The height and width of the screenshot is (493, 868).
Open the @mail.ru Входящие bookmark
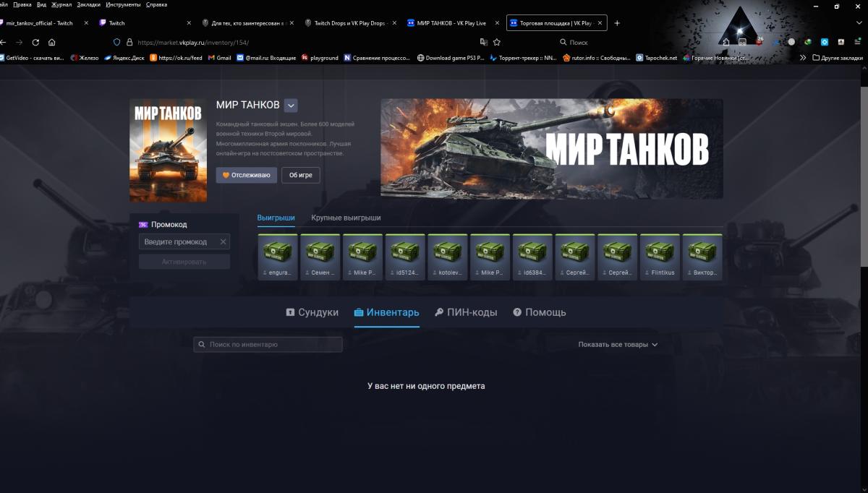(x=266, y=58)
